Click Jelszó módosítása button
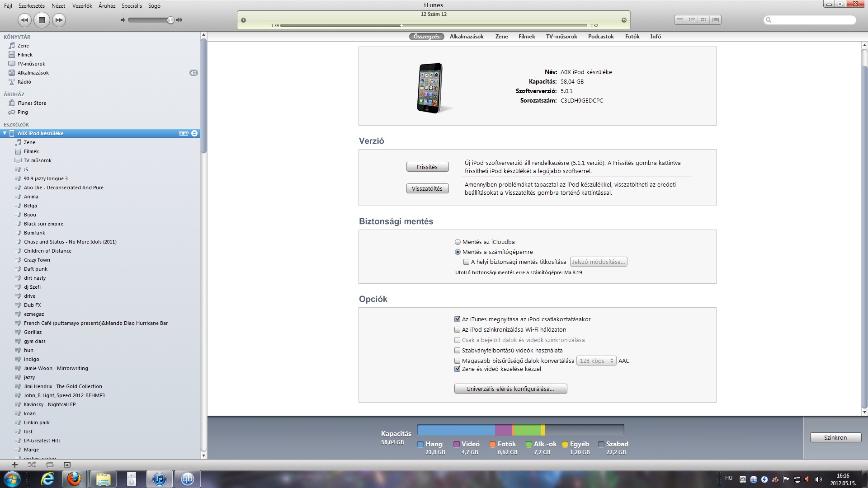 point(599,262)
